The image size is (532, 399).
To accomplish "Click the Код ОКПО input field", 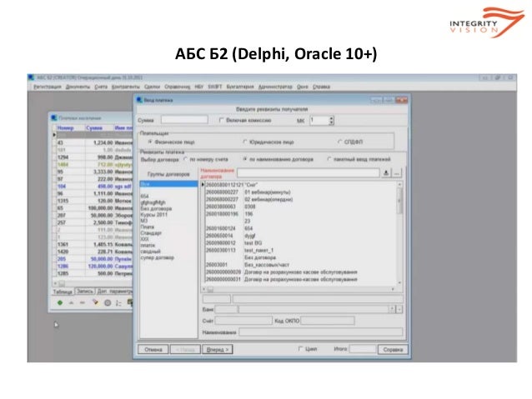I will pyautogui.click(x=328, y=321).
